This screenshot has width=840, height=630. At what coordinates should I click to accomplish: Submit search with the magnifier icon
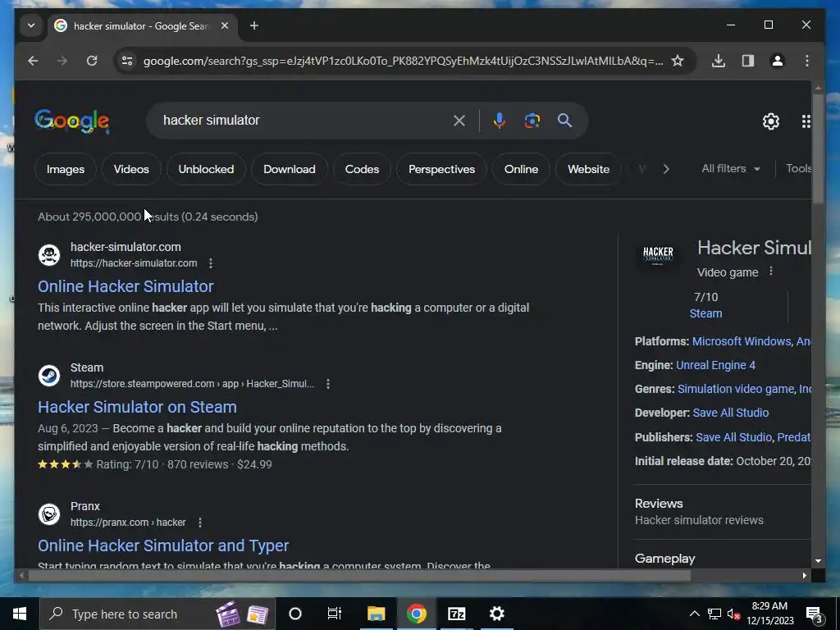tap(564, 121)
